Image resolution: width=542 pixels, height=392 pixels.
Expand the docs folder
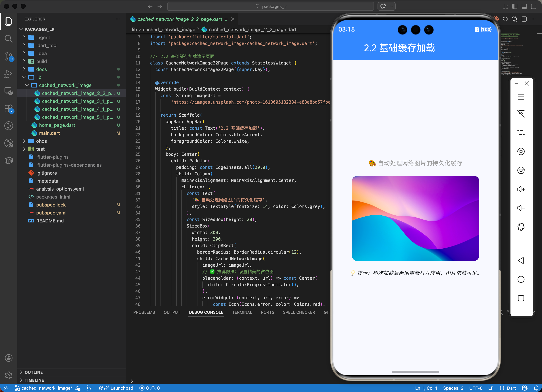[x=41, y=69]
